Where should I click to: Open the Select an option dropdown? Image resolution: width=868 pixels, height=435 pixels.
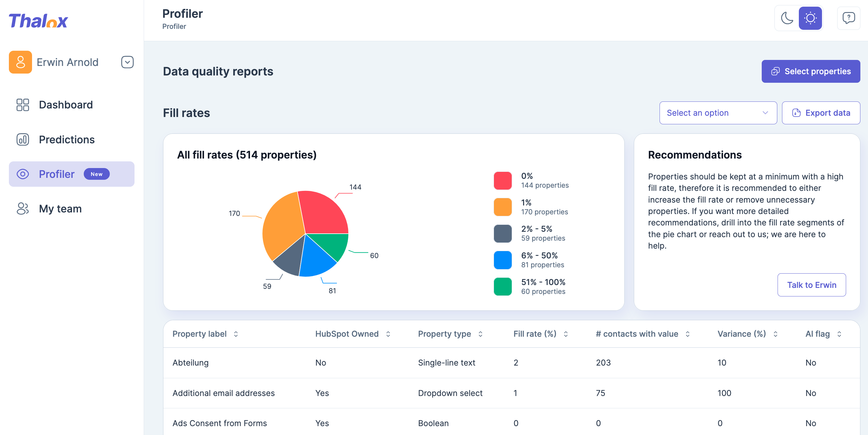click(718, 113)
